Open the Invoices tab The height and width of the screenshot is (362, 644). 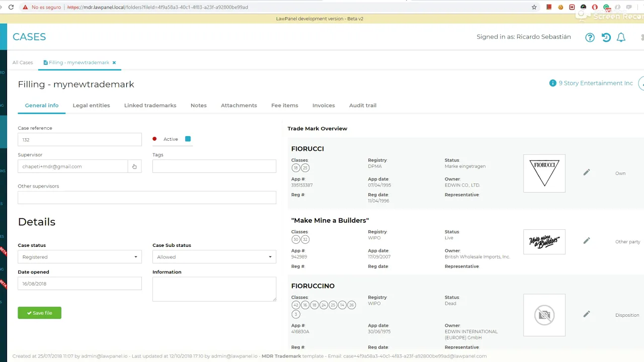pyautogui.click(x=324, y=106)
